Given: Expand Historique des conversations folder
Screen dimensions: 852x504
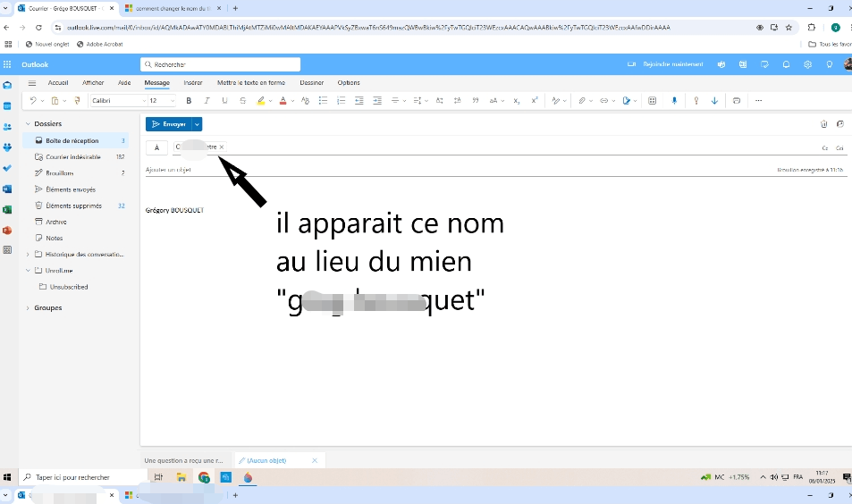Looking at the screenshot, I should [28, 254].
